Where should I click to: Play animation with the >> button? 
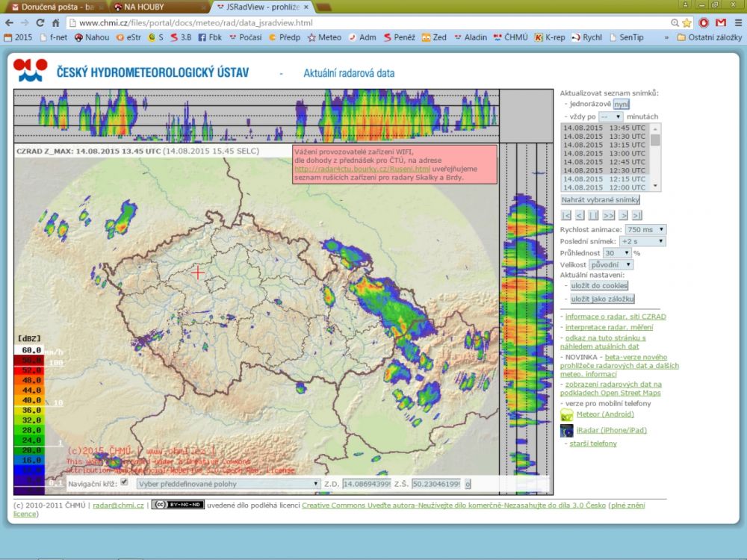click(x=608, y=215)
